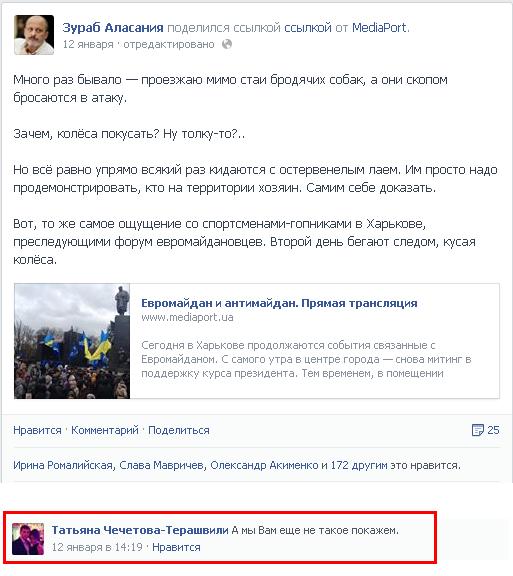Screen dimensions: 513x576
Task: Like the post with Нравится
Action: [37, 430]
